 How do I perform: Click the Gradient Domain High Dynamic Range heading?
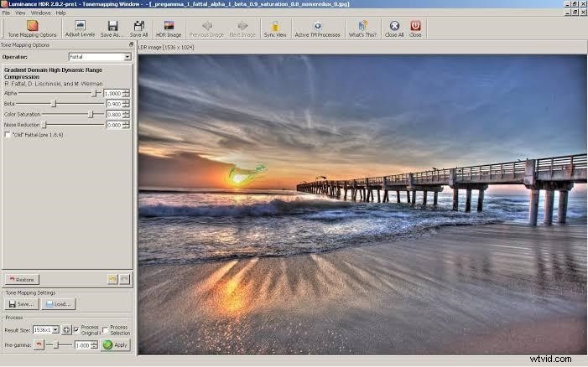(x=53, y=73)
